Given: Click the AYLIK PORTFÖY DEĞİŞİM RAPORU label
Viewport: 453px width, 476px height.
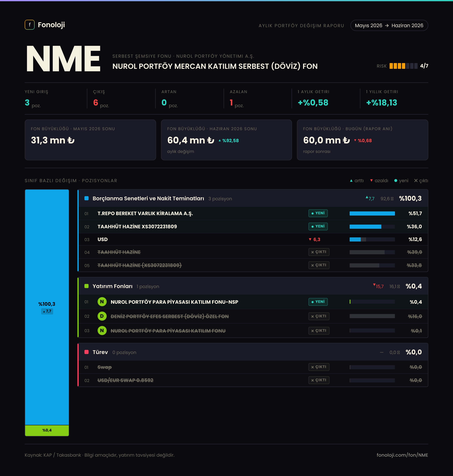Looking at the screenshot, I should [x=301, y=26].
